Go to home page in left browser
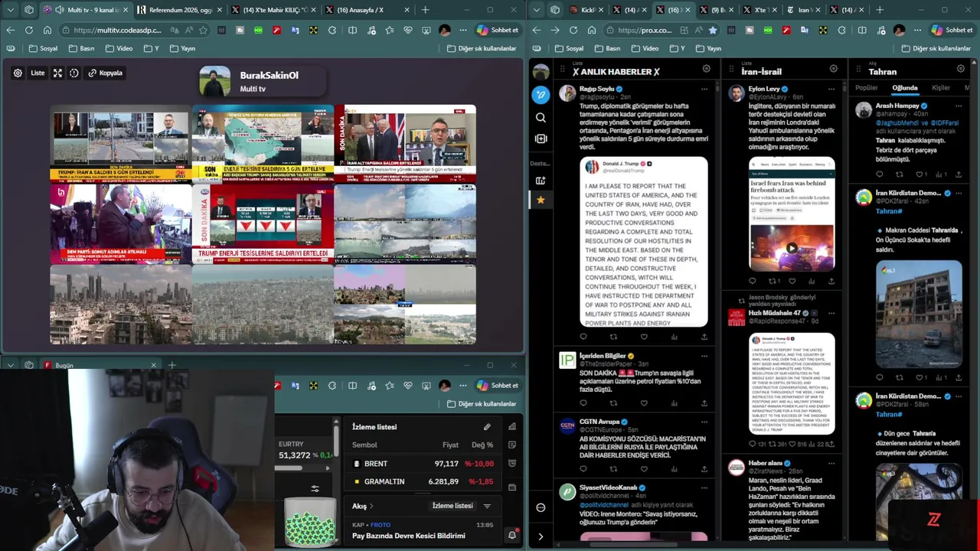This screenshot has height=551, width=980. tap(47, 30)
